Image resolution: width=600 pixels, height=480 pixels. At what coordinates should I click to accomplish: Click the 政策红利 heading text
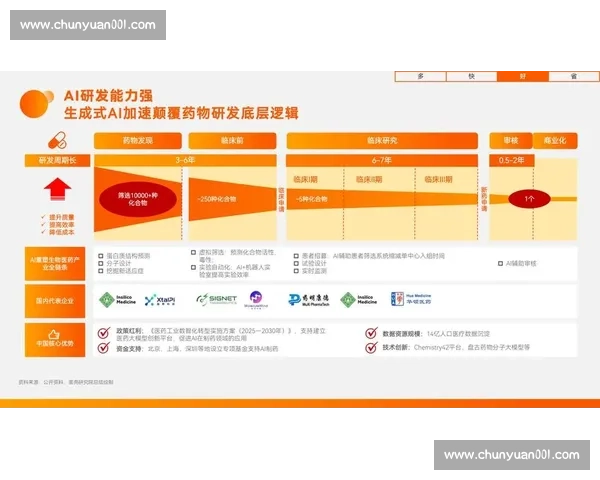[x=130, y=331]
